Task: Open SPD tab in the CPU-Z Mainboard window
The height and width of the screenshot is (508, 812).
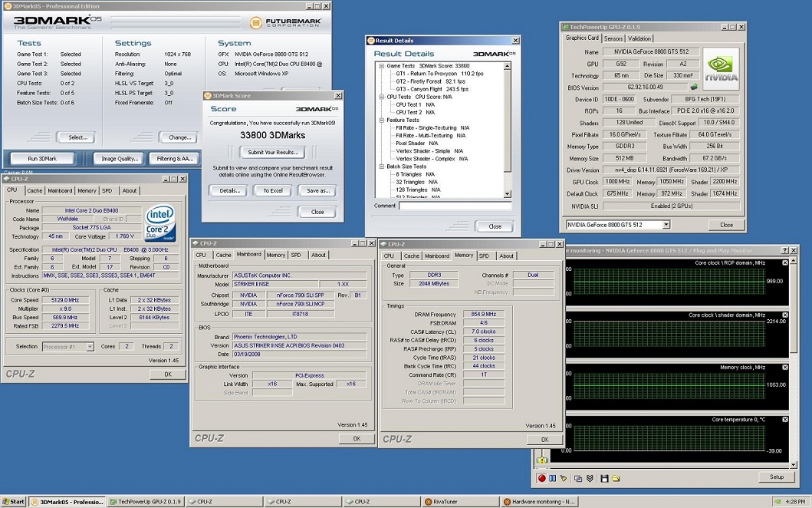Action: click(x=296, y=255)
